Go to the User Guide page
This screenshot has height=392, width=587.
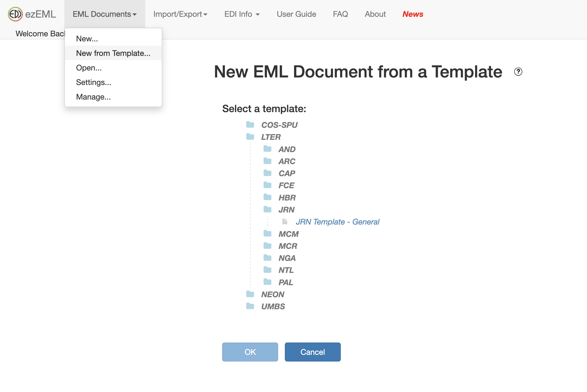[x=296, y=14]
